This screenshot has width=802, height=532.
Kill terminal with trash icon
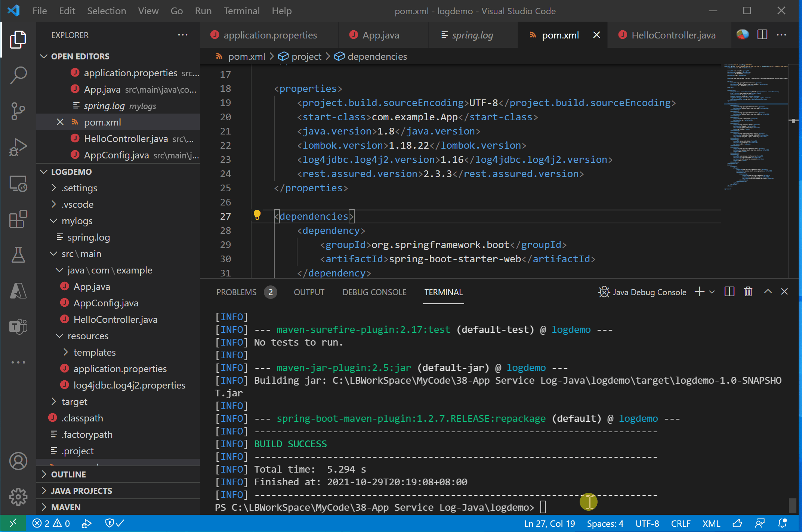point(748,292)
